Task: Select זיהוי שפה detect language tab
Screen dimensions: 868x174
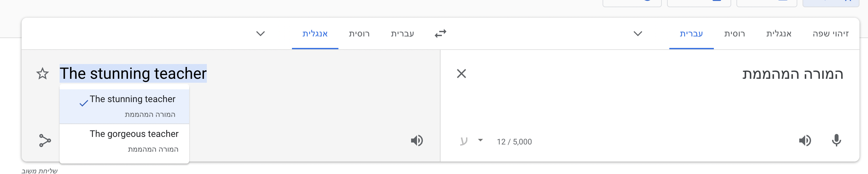Action: click(830, 33)
